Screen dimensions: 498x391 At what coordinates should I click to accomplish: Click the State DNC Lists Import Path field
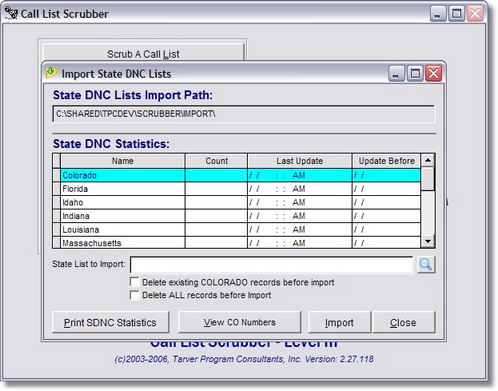pos(244,114)
